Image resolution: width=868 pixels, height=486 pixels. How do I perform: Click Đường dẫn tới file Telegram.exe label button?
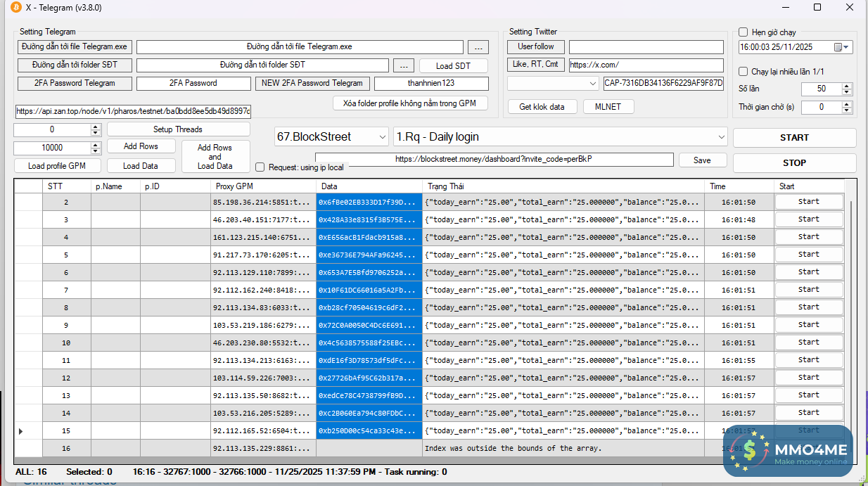75,46
